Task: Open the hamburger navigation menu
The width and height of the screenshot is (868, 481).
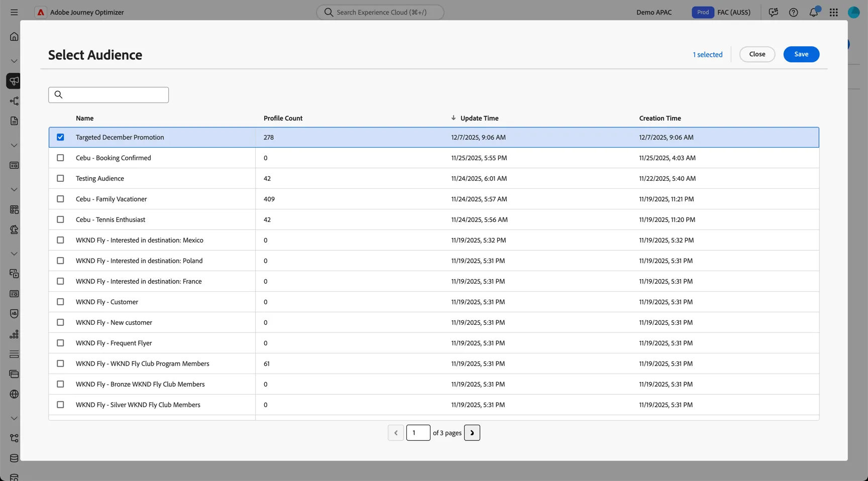Action: (14, 12)
